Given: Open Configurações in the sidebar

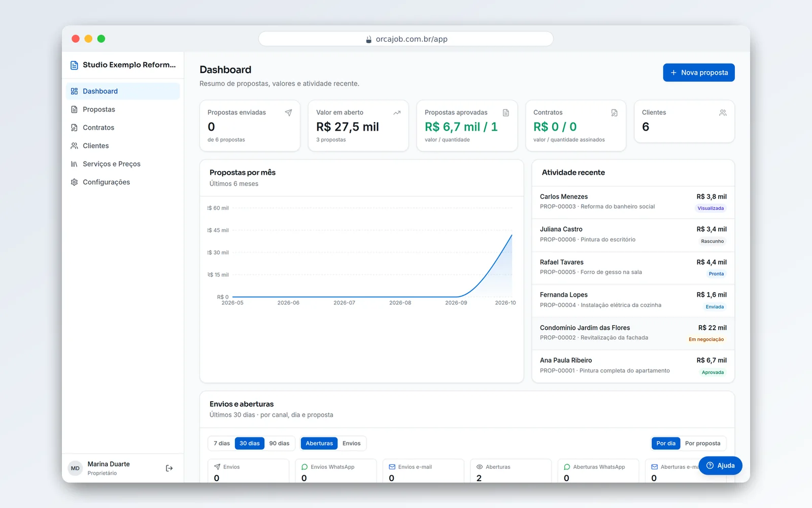Looking at the screenshot, I should (123, 182).
